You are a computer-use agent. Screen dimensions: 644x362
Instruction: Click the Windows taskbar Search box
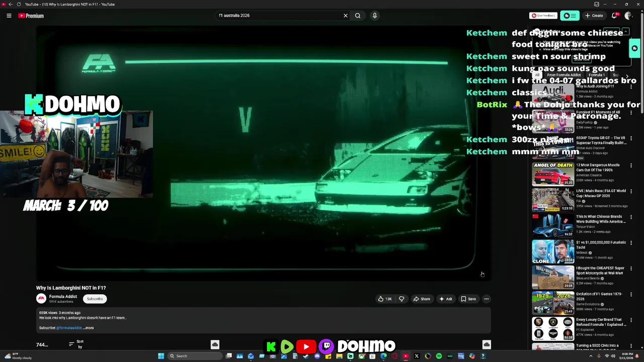195,356
